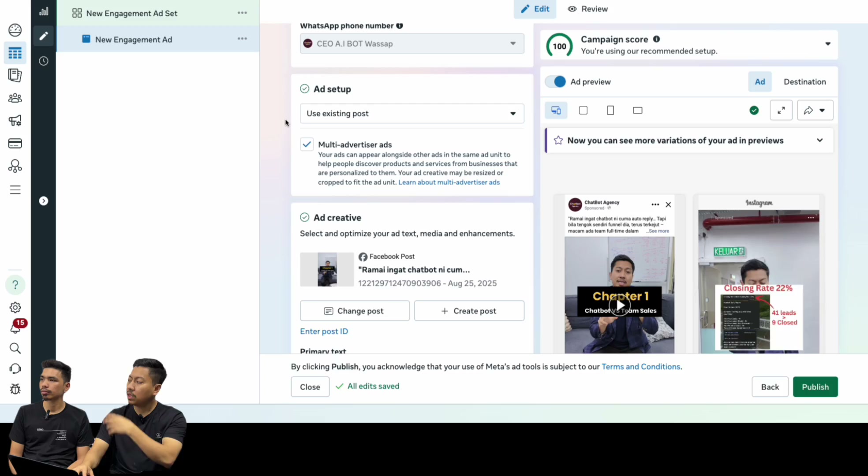Select the horizontal preview format
868x476 pixels.
pos(638,110)
